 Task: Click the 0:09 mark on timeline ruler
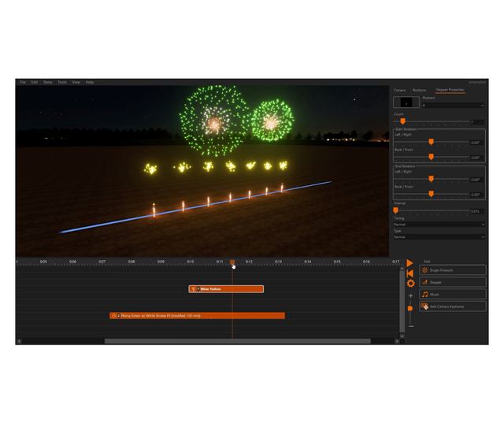(x=161, y=262)
